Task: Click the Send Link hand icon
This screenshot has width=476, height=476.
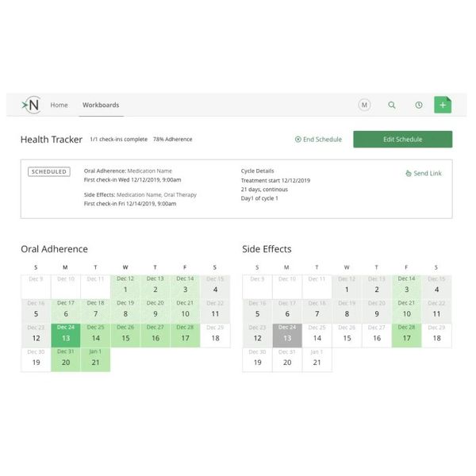Action: point(408,173)
